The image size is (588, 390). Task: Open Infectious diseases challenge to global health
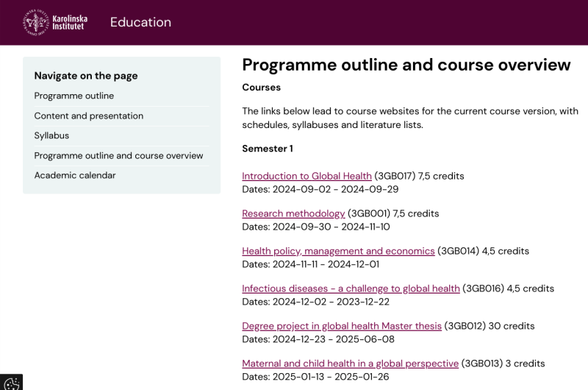[351, 288]
